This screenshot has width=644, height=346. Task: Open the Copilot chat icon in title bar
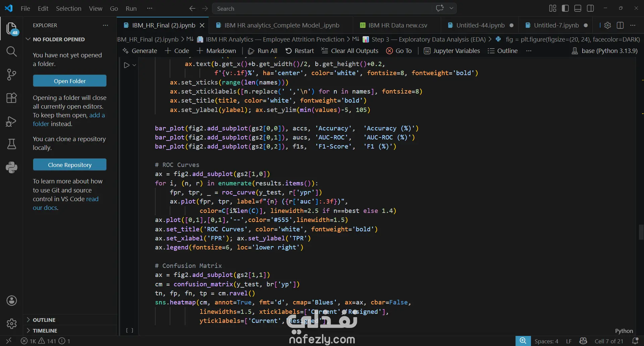coord(440,8)
